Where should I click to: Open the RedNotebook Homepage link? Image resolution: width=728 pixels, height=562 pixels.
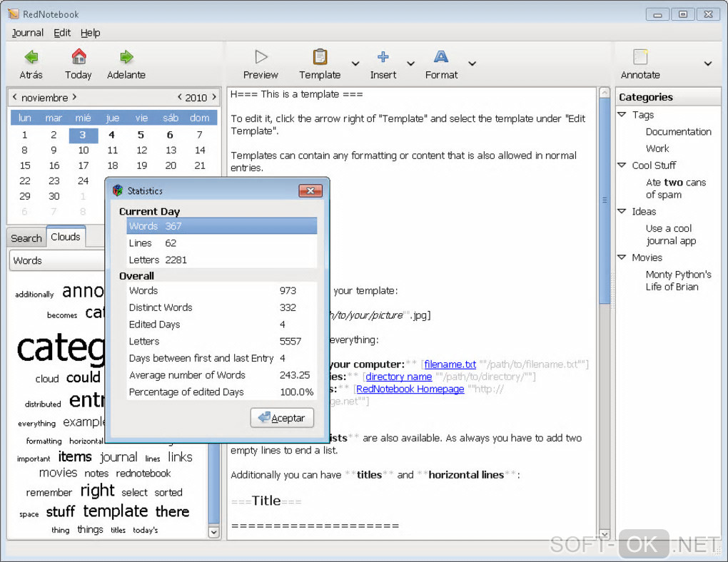[410, 389]
